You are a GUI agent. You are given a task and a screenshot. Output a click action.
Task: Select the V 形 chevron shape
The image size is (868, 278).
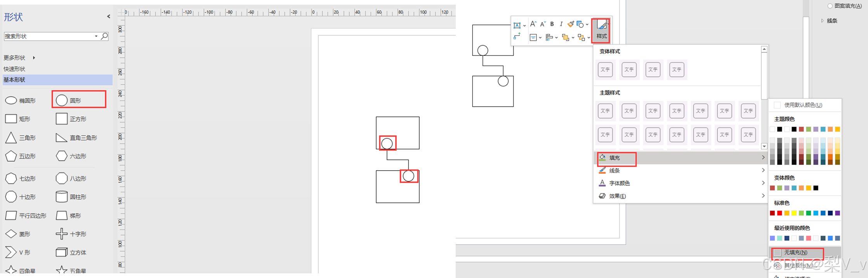coord(18,252)
